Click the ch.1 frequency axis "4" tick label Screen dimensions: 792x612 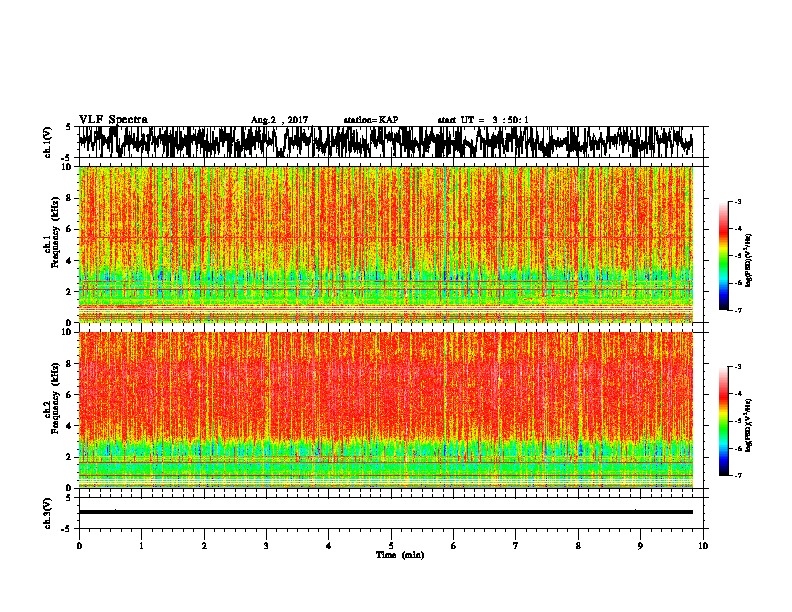pyautogui.click(x=70, y=261)
